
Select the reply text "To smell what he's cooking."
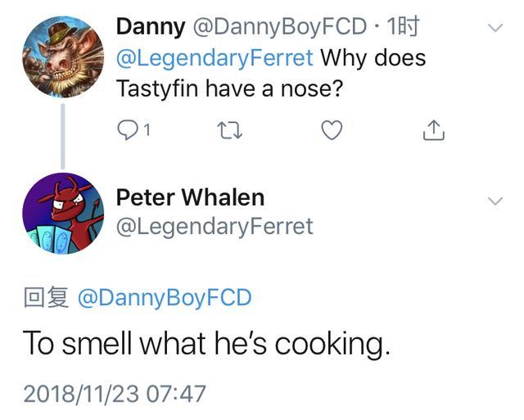[206, 343]
